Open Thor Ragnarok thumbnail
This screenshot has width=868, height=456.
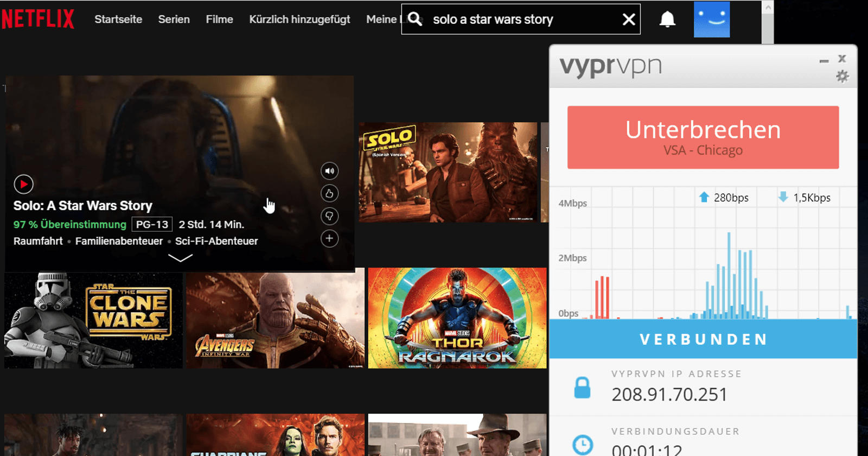click(x=457, y=318)
